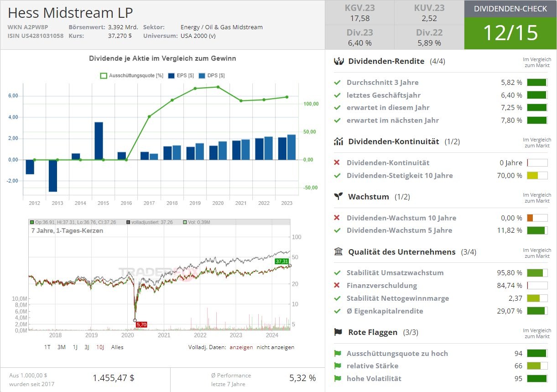
Task: Toggle DPS [$] legend entry
Action: point(211,76)
